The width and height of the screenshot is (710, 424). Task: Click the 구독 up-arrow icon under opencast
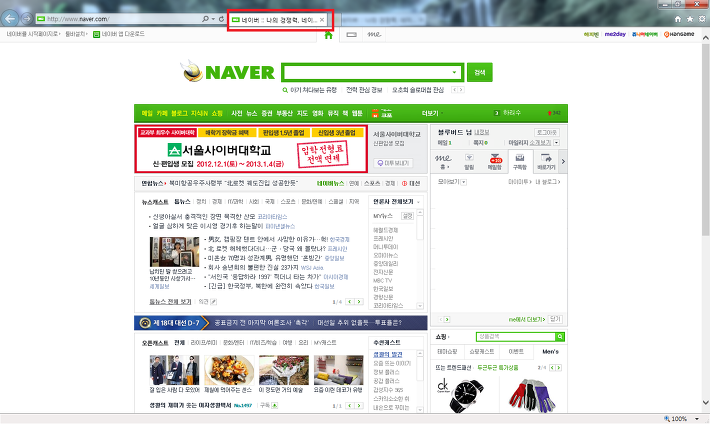274,405
